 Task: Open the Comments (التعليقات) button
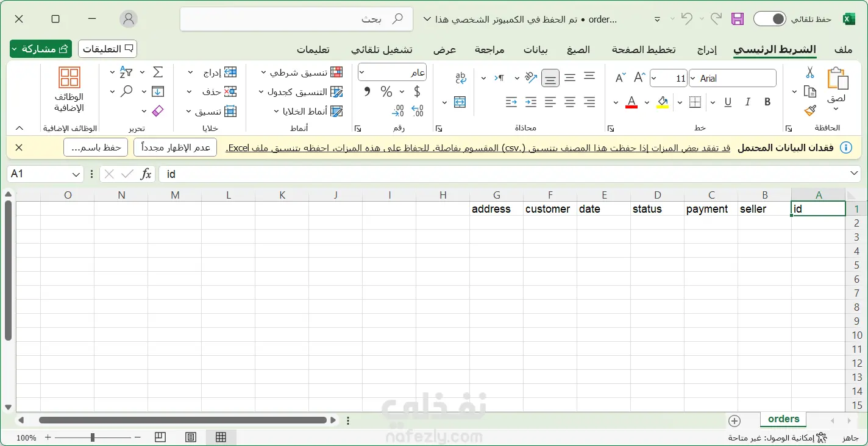(x=107, y=49)
